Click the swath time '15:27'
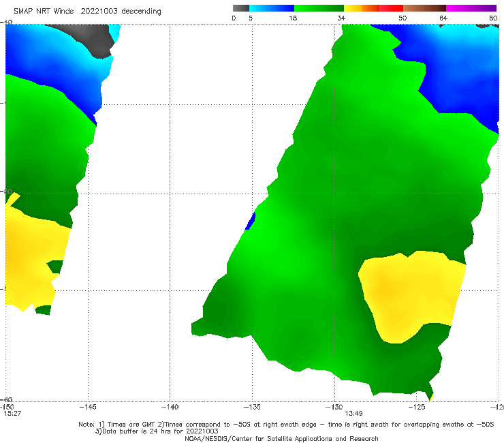 pyautogui.click(x=12, y=414)
